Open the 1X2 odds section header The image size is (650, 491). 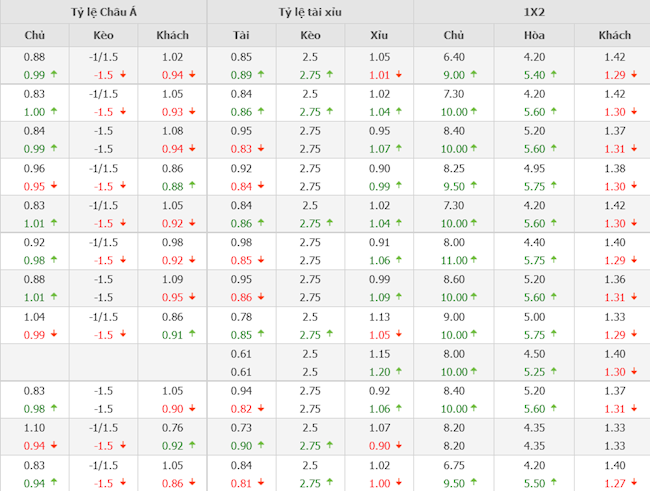point(531,12)
